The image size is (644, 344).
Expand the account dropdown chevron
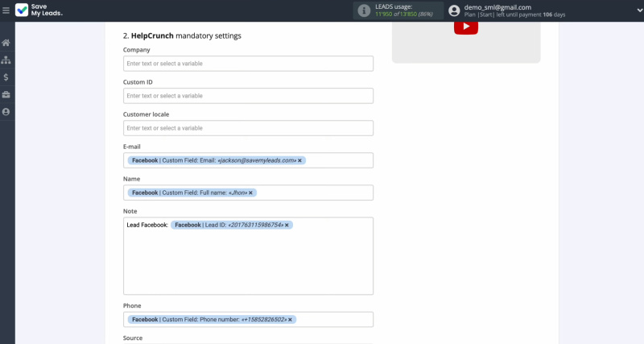pyautogui.click(x=639, y=10)
